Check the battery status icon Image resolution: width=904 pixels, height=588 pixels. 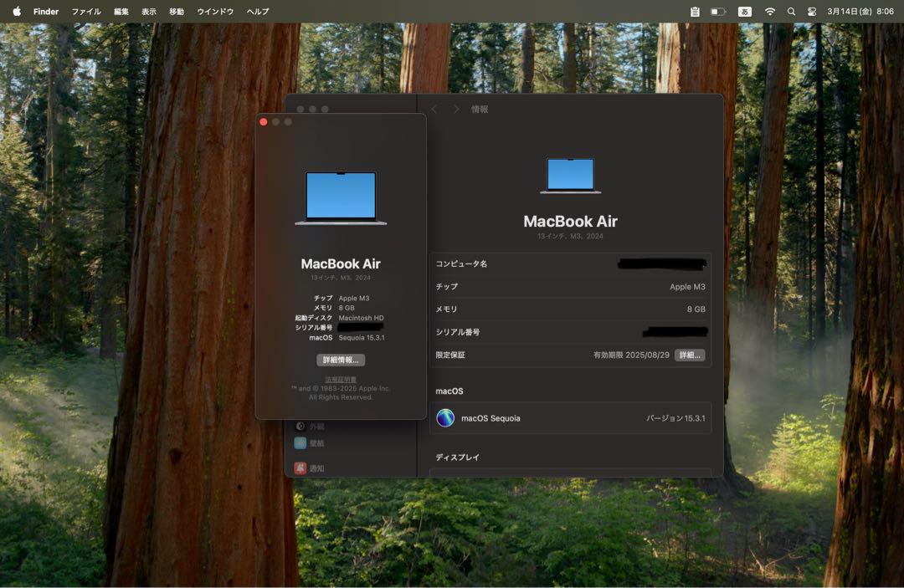coord(718,12)
